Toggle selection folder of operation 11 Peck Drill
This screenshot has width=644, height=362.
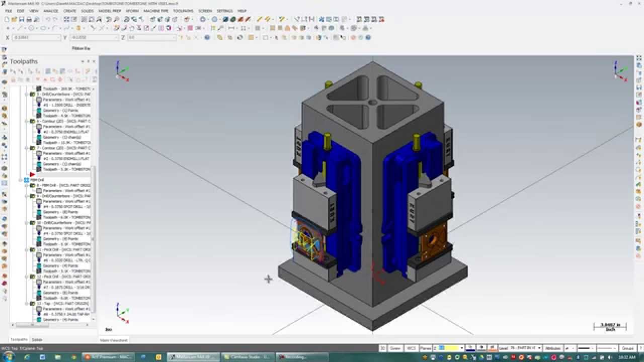tap(33, 250)
